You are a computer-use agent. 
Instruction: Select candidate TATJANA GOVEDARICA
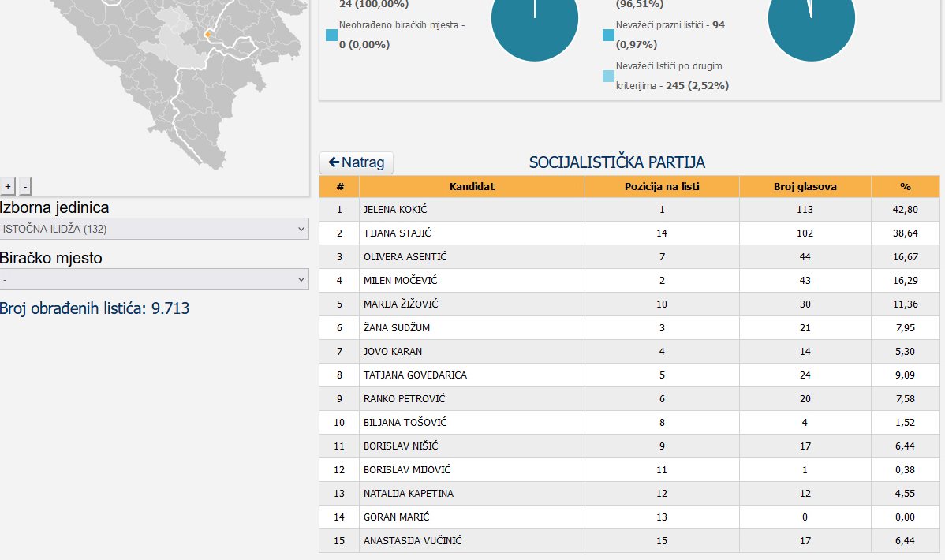coord(415,375)
